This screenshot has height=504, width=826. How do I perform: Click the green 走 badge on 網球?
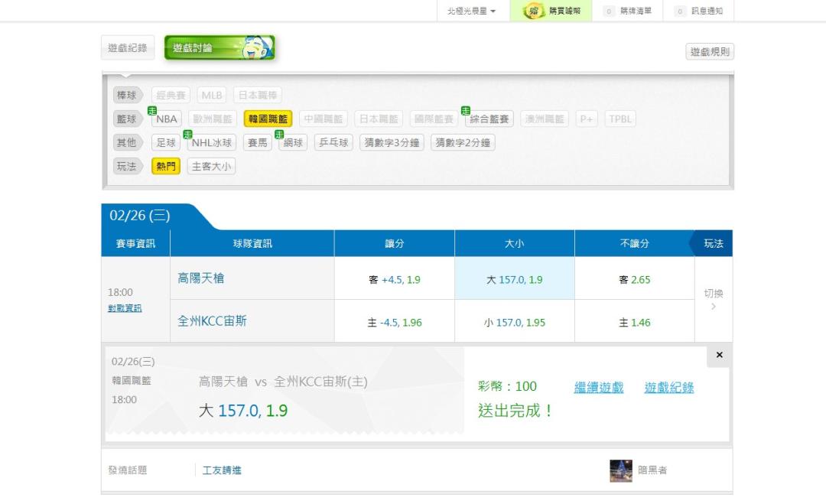pos(279,135)
